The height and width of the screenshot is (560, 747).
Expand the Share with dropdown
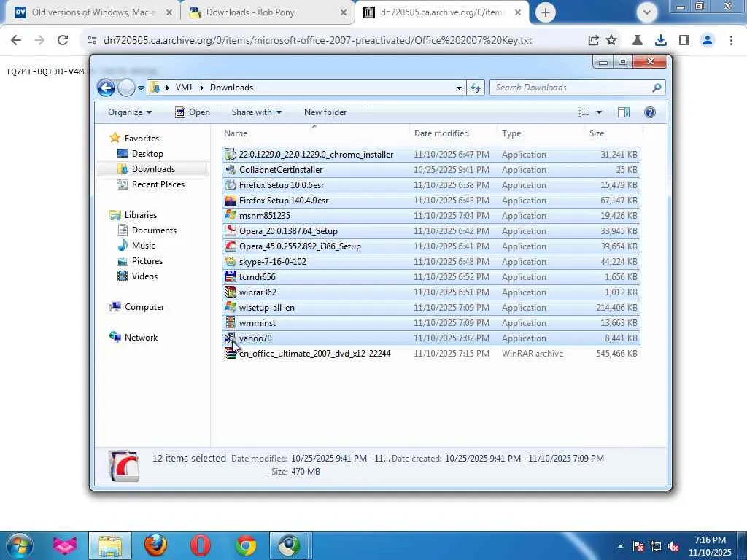256,112
